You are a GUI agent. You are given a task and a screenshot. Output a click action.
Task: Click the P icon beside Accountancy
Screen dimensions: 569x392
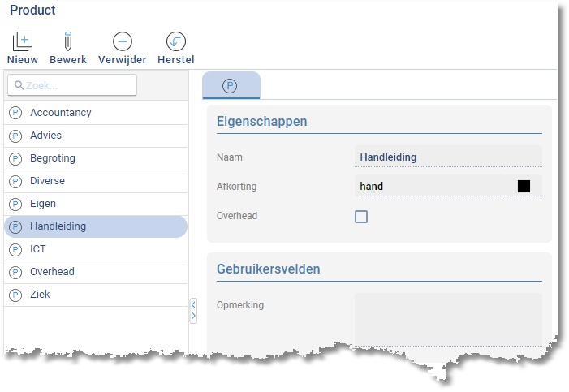point(15,114)
